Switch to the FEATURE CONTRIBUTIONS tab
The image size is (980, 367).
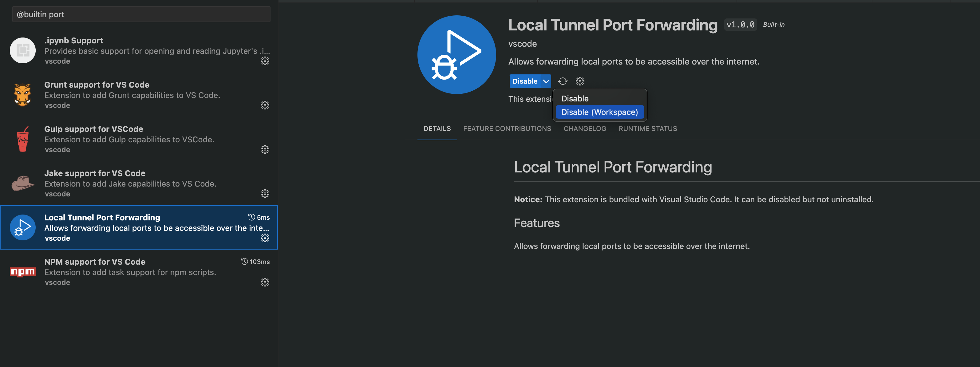click(507, 128)
